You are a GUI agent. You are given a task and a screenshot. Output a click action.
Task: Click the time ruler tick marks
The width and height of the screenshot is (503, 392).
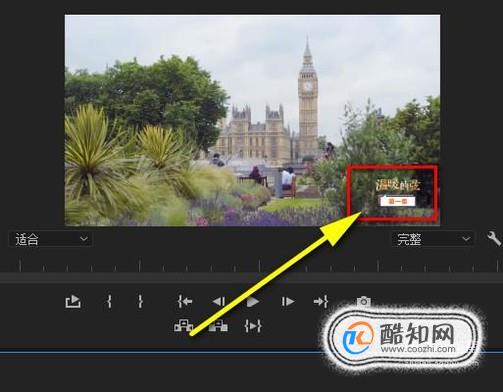(x=251, y=265)
